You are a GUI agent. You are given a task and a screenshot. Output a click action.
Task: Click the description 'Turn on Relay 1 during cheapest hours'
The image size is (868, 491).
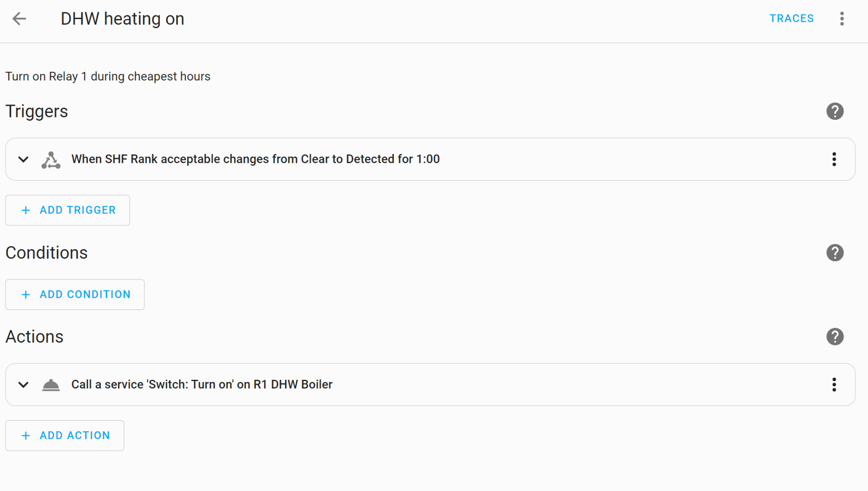pyautogui.click(x=108, y=76)
